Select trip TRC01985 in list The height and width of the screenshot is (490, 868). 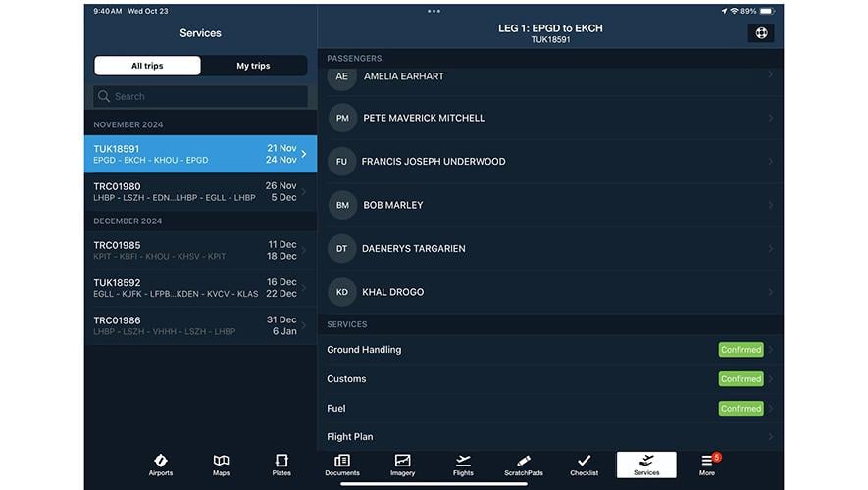[200, 250]
